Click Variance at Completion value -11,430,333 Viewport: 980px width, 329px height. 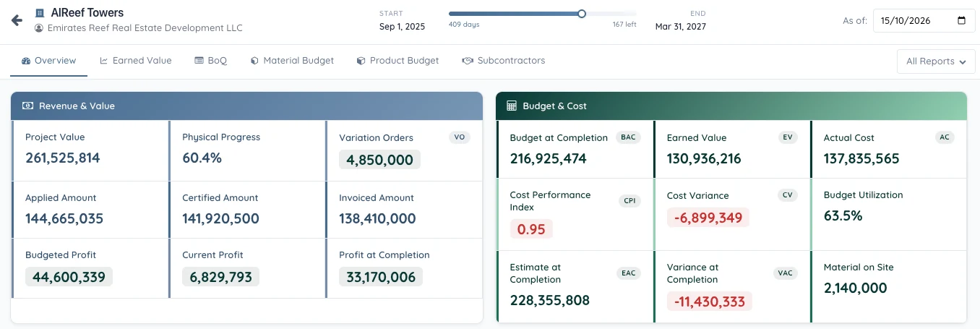click(x=710, y=302)
